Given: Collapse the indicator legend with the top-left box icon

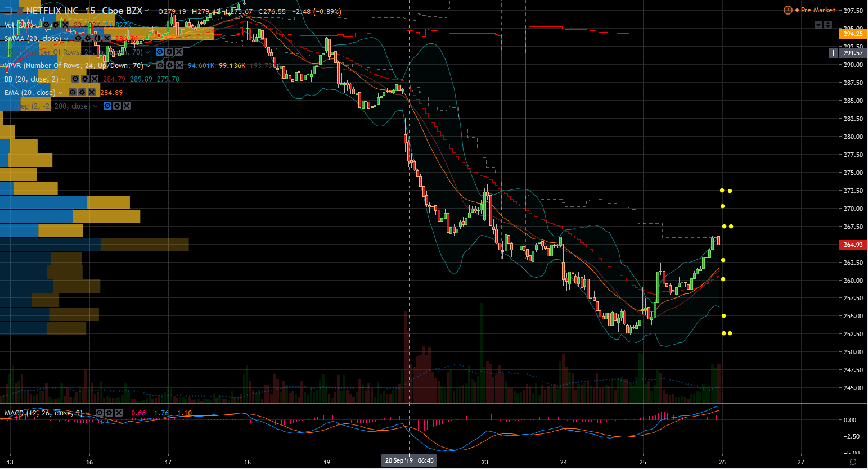Looking at the screenshot, I should [x=8, y=11].
